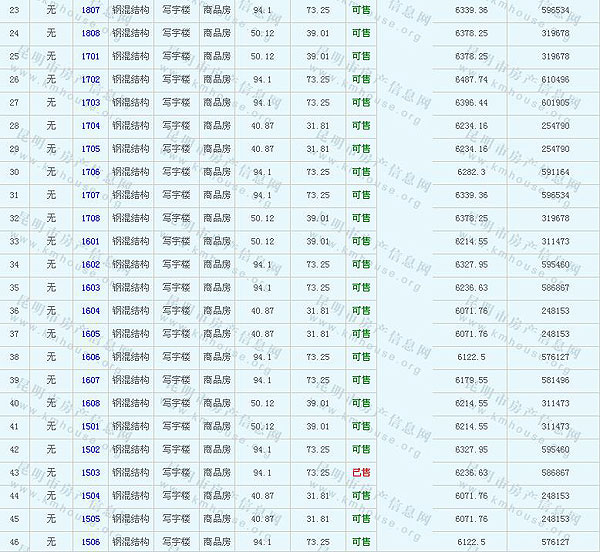Open room 1708 details
Image resolution: width=600 pixels, height=552 pixels.
(90, 218)
